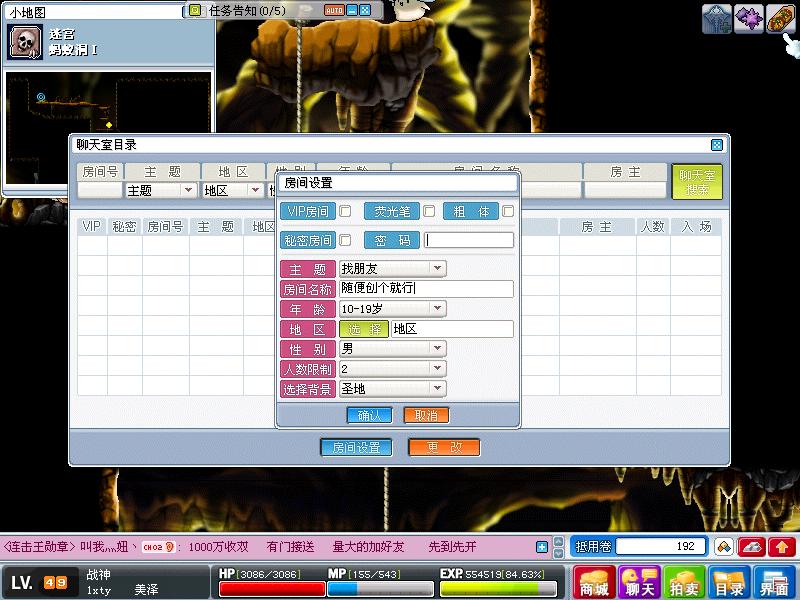Screen dimensions: 800x600
Task: Click the chat scroll down arrow
Action: point(559,553)
